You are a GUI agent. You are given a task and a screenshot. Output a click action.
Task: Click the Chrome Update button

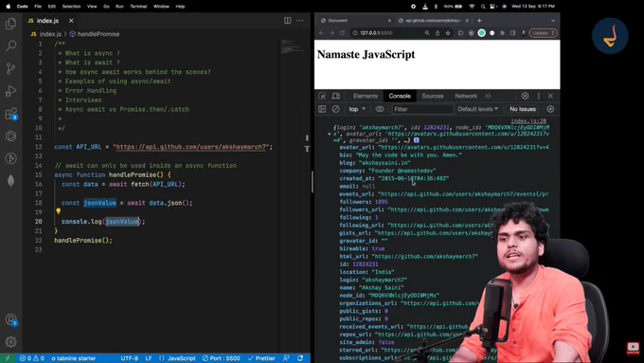click(x=543, y=33)
